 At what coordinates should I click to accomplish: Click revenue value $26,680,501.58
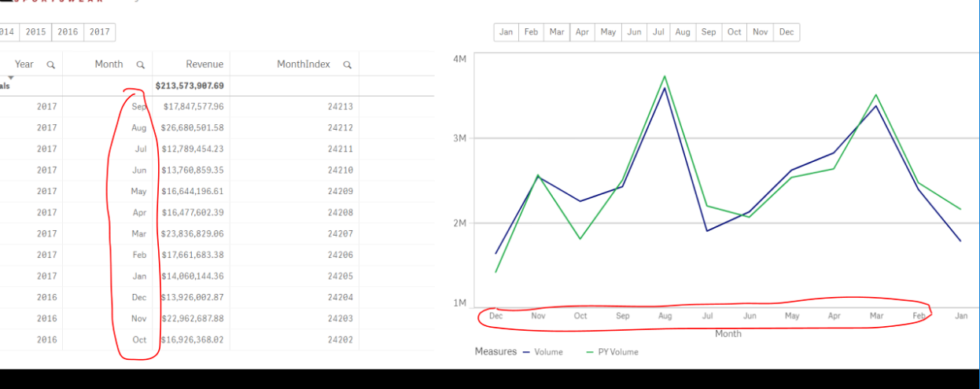tap(193, 128)
